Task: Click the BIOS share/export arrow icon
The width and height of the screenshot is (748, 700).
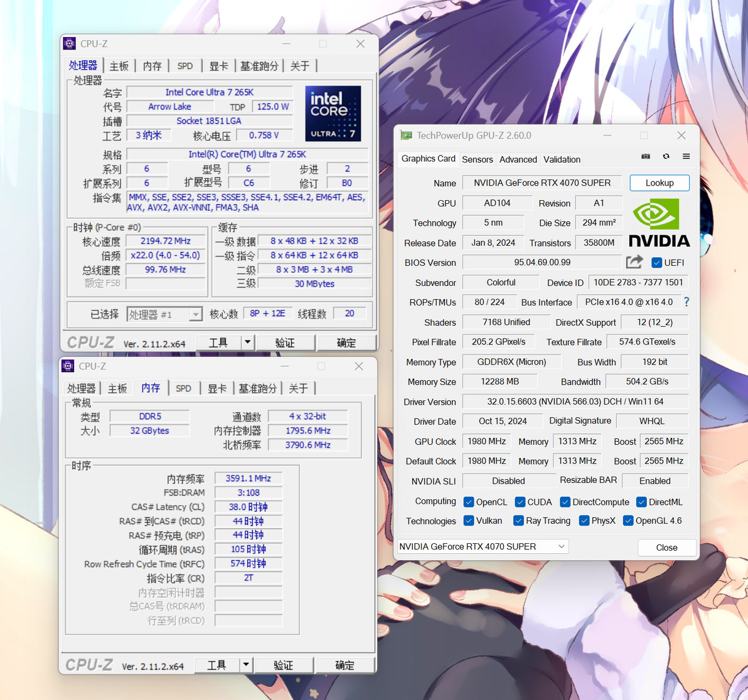Action: pos(634,262)
